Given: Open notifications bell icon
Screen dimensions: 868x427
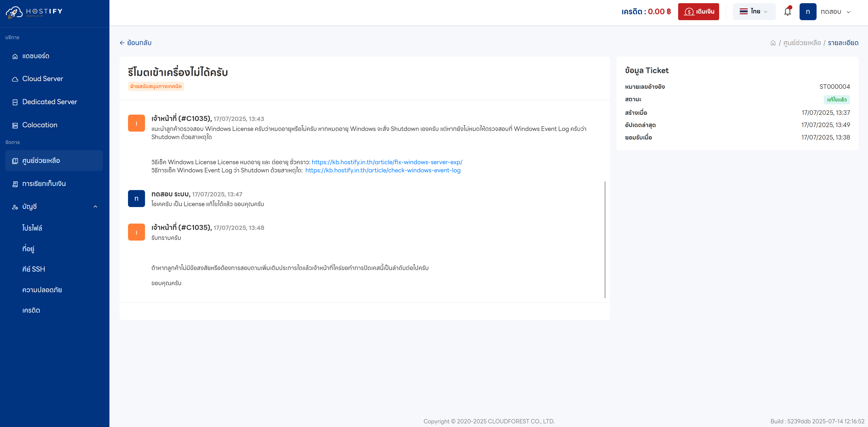Looking at the screenshot, I should [787, 12].
